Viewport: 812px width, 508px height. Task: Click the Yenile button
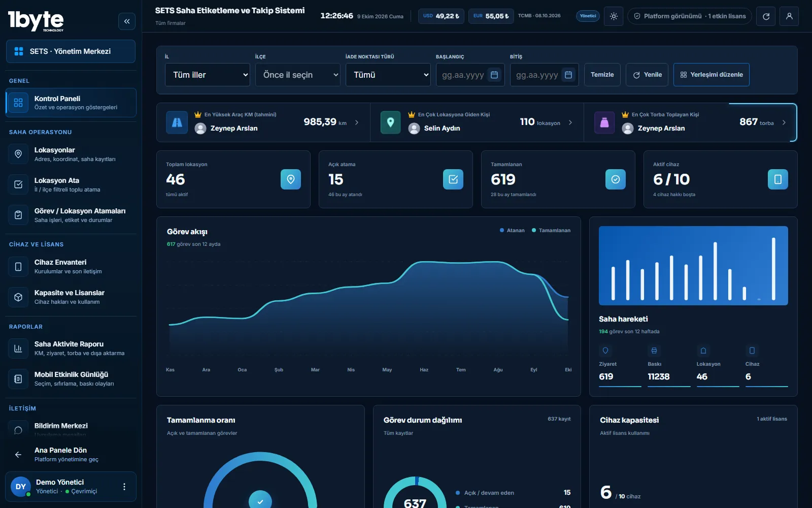(x=647, y=75)
